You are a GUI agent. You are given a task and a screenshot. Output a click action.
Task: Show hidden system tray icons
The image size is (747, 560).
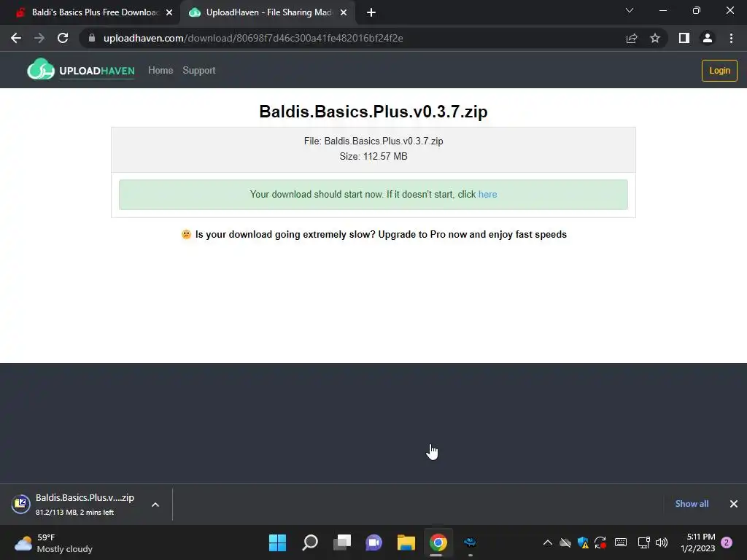point(548,542)
